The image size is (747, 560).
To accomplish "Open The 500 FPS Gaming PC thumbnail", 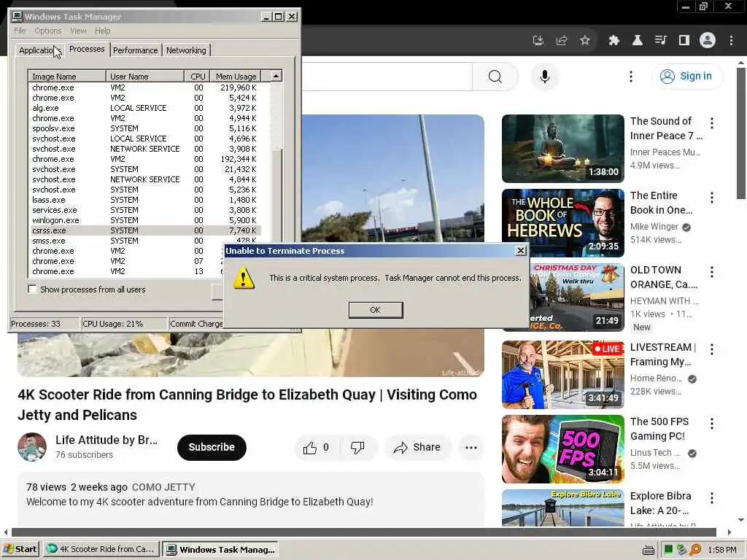I will 562,448.
